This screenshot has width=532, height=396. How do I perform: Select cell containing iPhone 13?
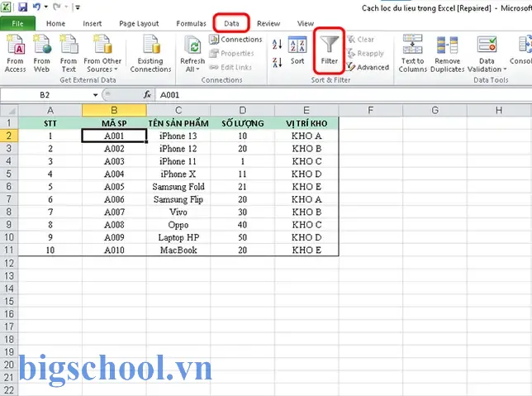(178, 136)
